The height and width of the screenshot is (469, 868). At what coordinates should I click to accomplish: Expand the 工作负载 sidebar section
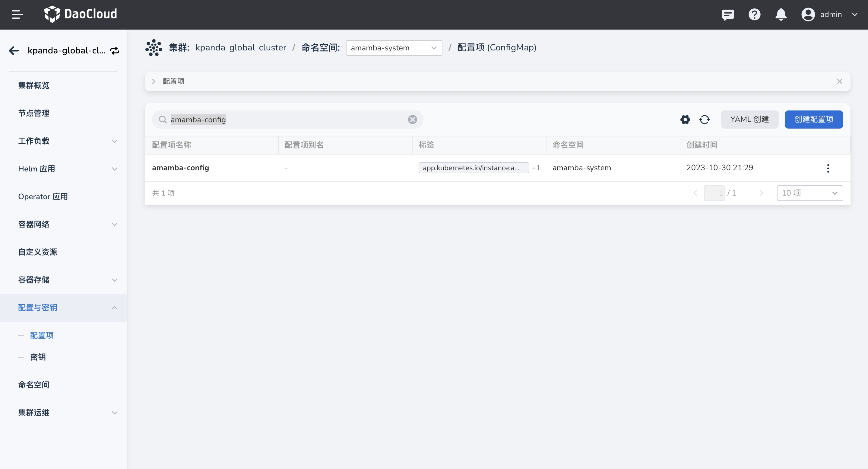pos(114,141)
